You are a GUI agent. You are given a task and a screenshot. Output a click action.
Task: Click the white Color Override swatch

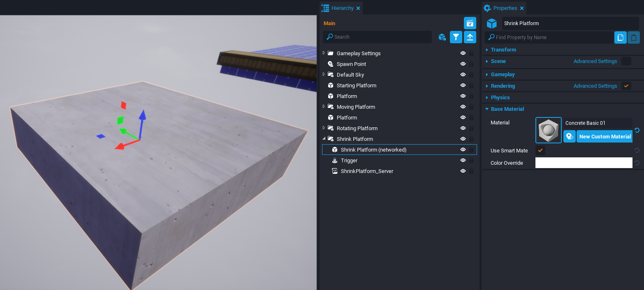point(584,163)
